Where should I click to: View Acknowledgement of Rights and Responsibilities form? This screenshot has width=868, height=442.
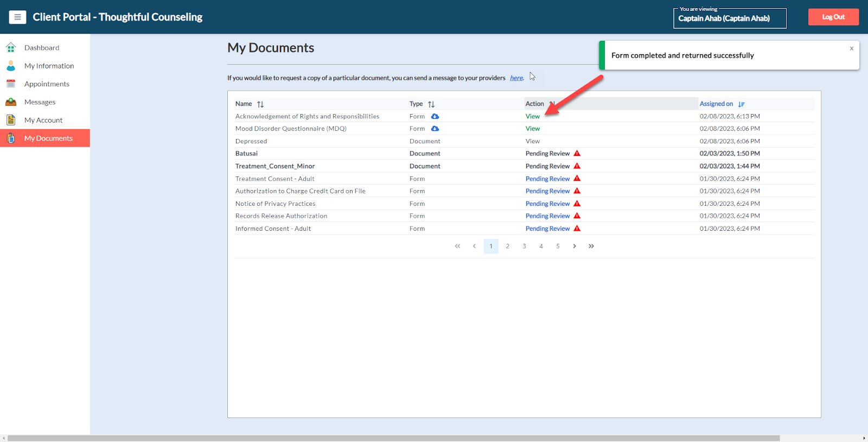tap(532, 116)
